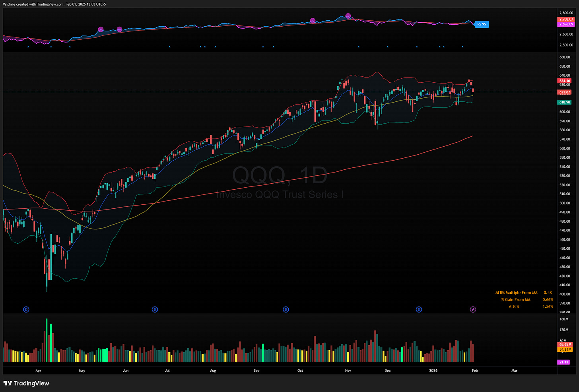Click the red 634.16 price label
The width and height of the screenshot is (579, 392).
(565, 81)
